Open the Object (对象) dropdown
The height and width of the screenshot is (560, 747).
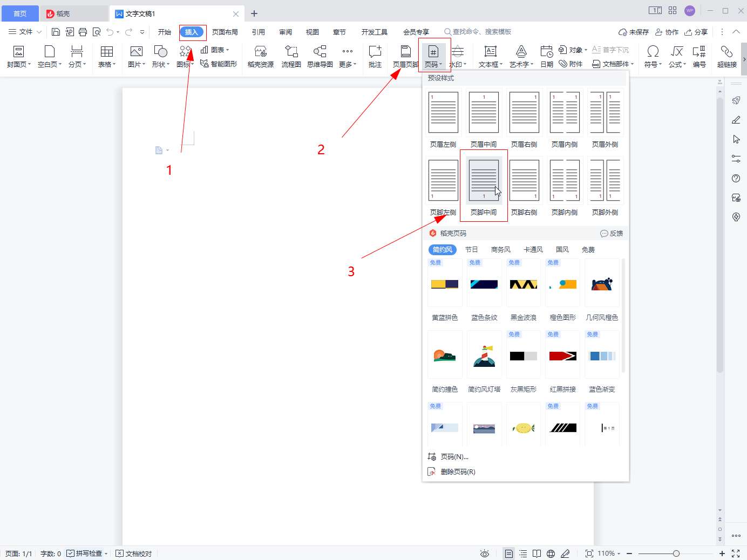point(573,50)
